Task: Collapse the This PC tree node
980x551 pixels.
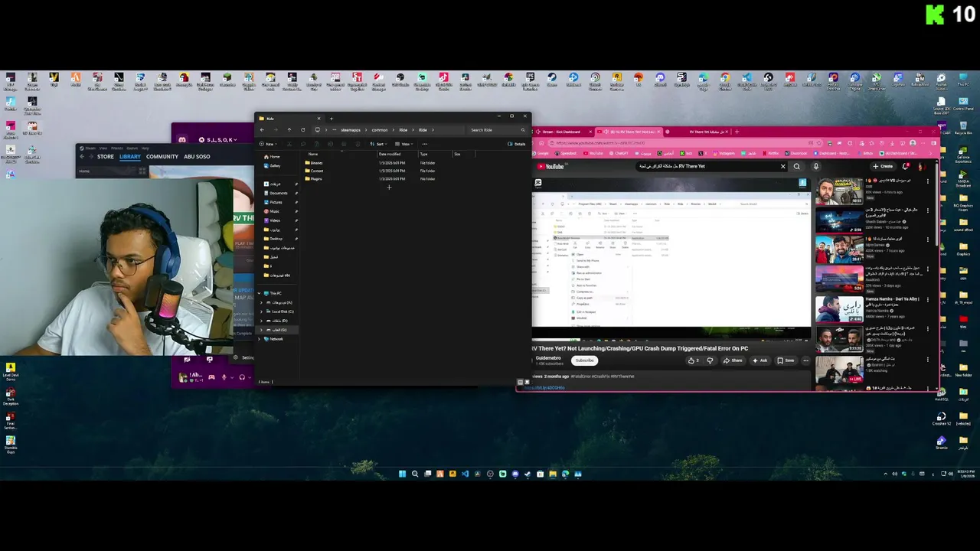Action: click(260, 293)
